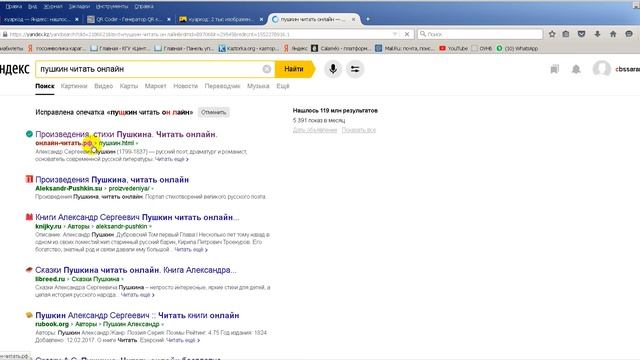Open госсимволика bookmark
Image resolution: width=640 pixels, height=360 pixels.
(x=57, y=49)
